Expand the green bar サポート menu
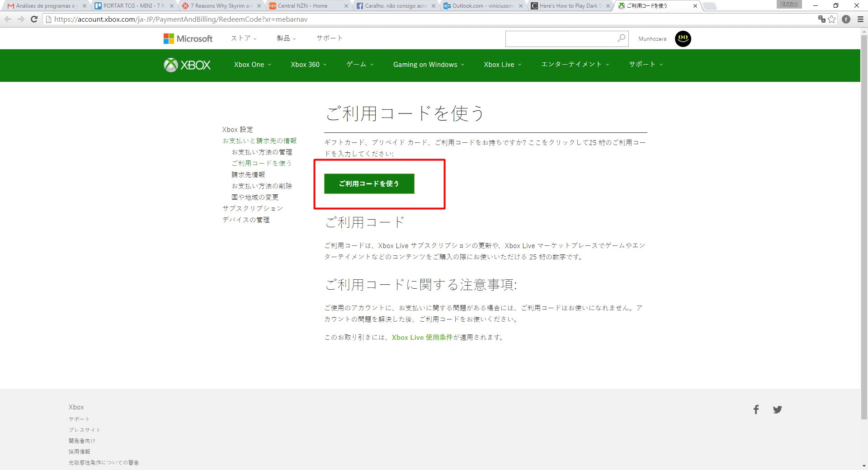 (646, 65)
